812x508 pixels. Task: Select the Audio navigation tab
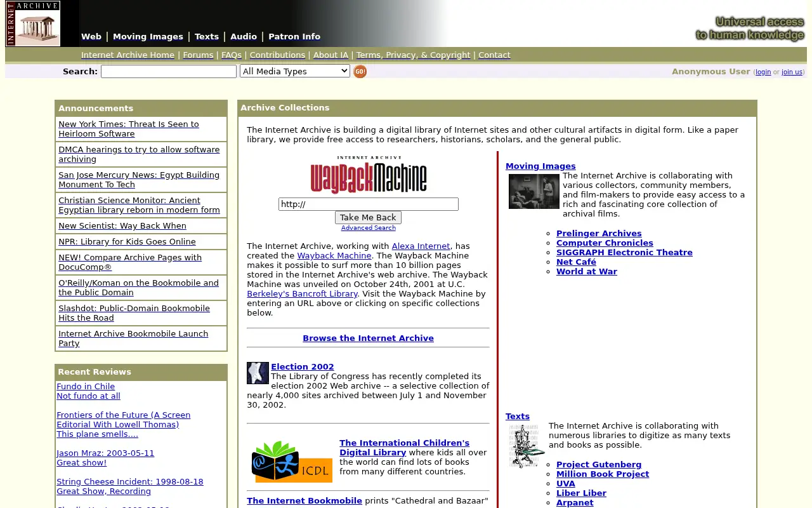click(244, 37)
